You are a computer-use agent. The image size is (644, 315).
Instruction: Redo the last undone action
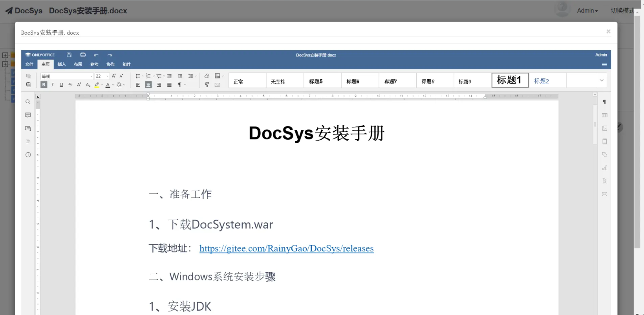(110, 55)
